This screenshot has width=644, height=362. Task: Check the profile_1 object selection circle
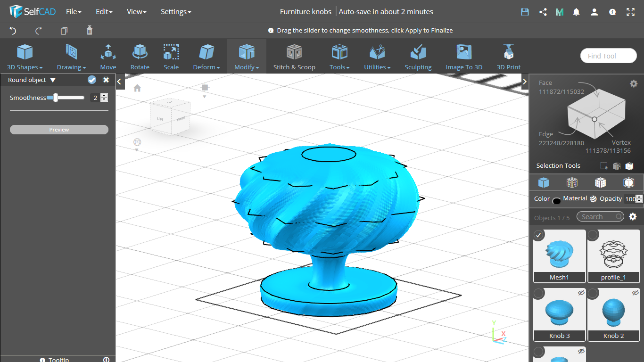[x=593, y=235]
